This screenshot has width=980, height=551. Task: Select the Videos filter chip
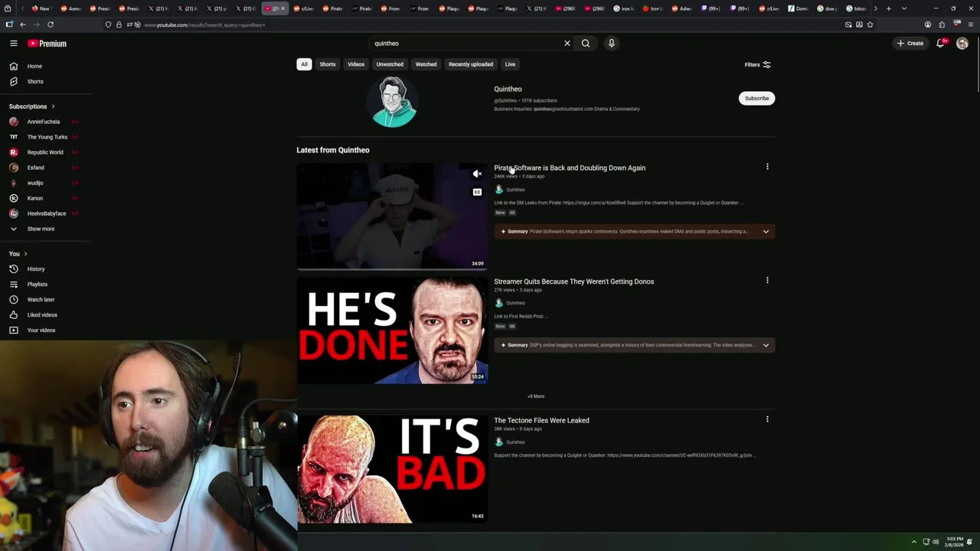[x=356, y=64]
